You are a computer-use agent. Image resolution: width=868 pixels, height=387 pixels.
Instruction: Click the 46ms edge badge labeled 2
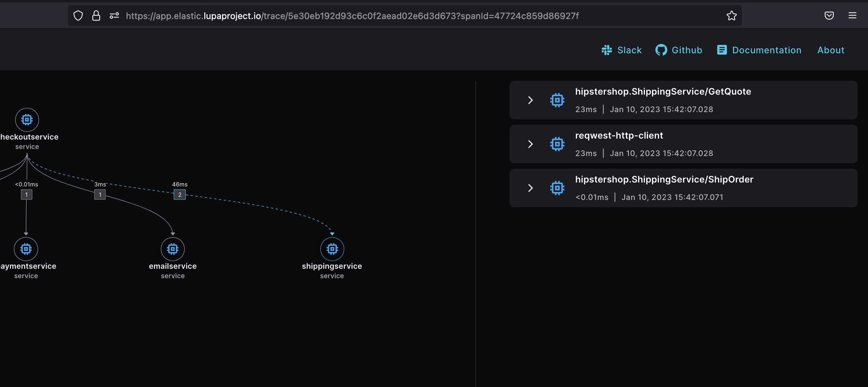[180, 194]
